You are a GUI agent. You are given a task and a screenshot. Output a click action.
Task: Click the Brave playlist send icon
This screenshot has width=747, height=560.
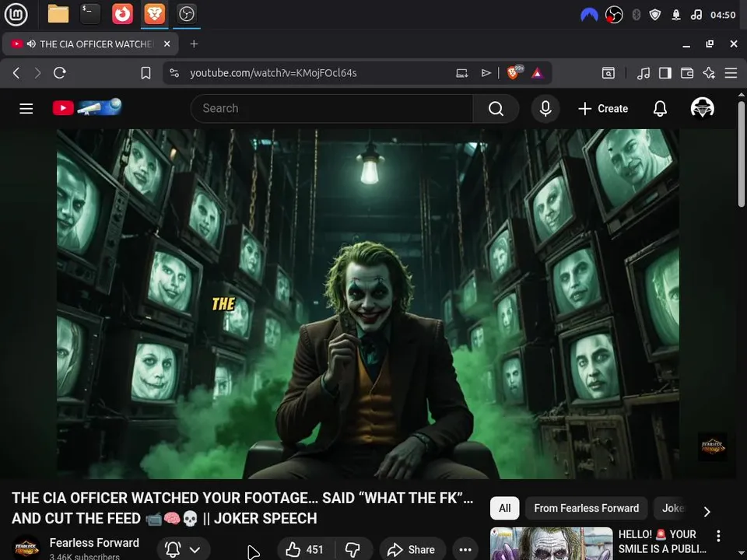(x=486, y=73)
